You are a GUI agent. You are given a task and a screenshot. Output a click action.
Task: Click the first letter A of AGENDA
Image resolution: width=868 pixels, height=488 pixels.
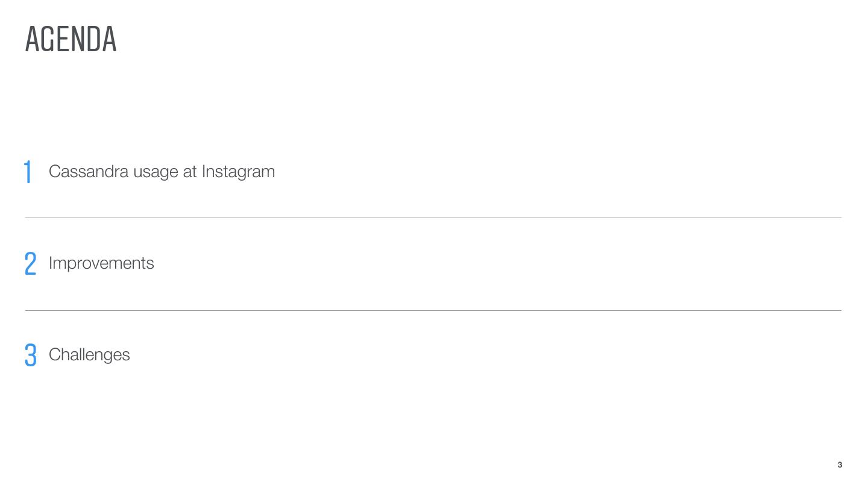click(x=33, y=40)
